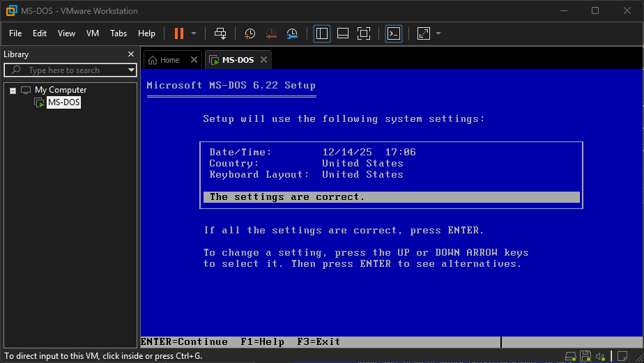Open the snapshot manager icon
This screenshot has width=644, height=363.
click(292, 33)
